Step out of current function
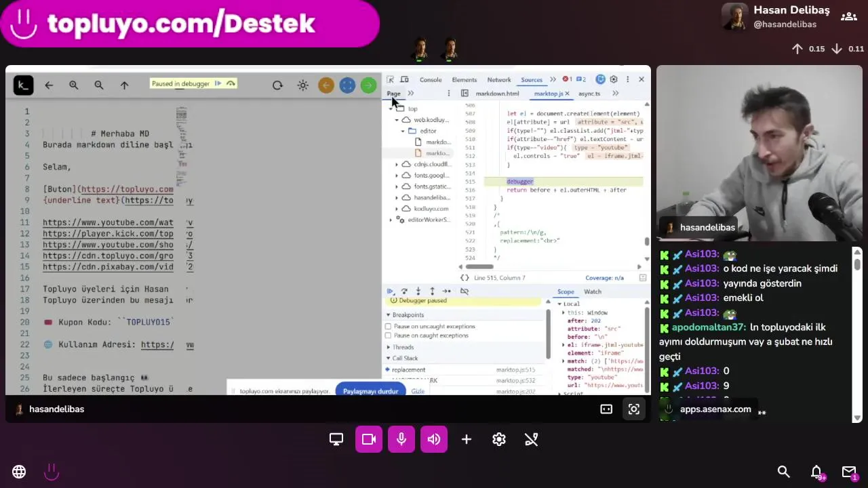Screen dimensions: 868x488 [x=432, y=291]
